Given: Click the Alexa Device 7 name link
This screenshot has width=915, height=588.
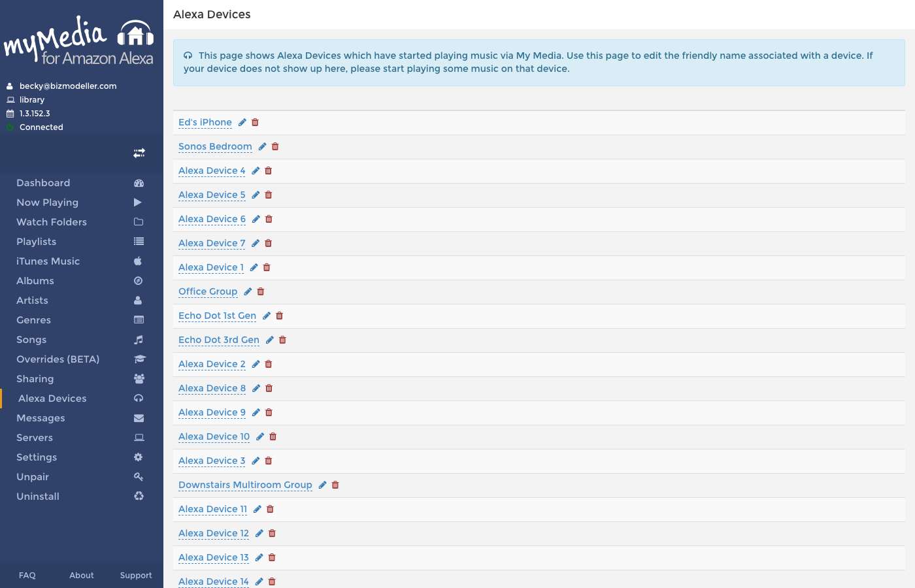Looking at the screenshot, I should (x=212, y=244).
